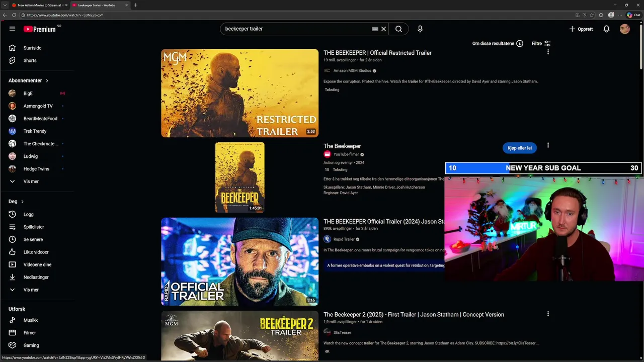Open Rapid Trailer channel
This screenshot has width=644, height=362.
tap(344, 239)
